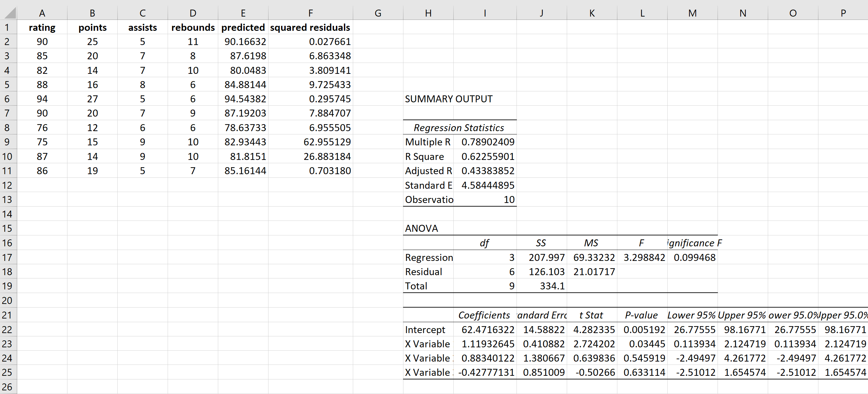This screenshot has width=868, height=394.
Task: Click the points header cell B1
Action: click(x=92, y=27)
